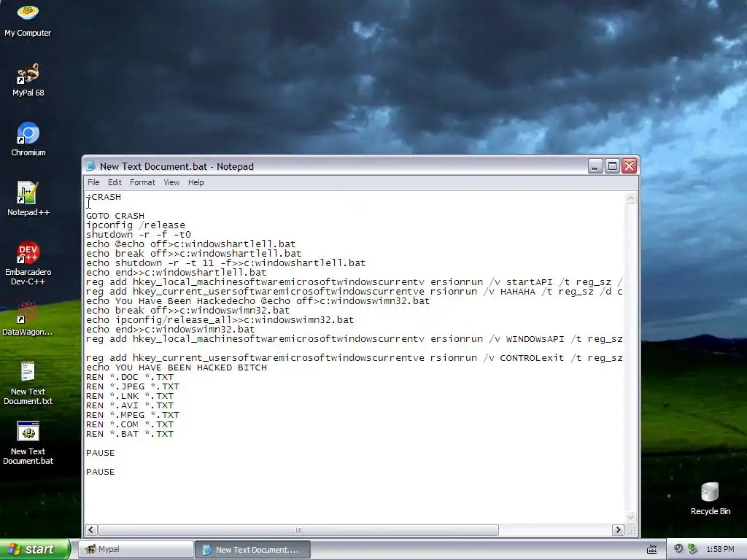
Task: Open the Notepad File menu
Action: point(93,182)
